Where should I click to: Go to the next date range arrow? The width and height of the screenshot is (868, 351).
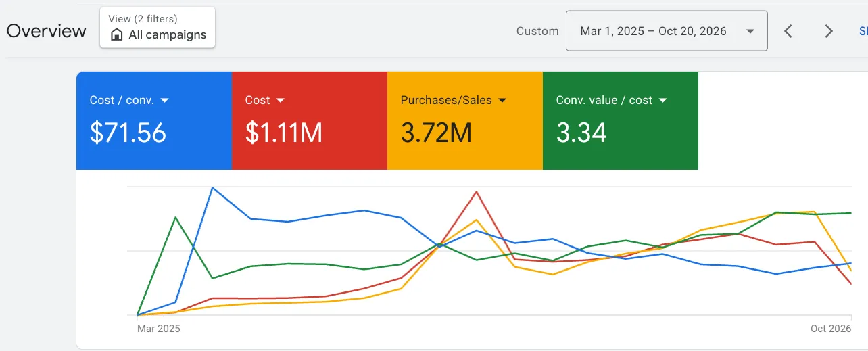[829, 31]
